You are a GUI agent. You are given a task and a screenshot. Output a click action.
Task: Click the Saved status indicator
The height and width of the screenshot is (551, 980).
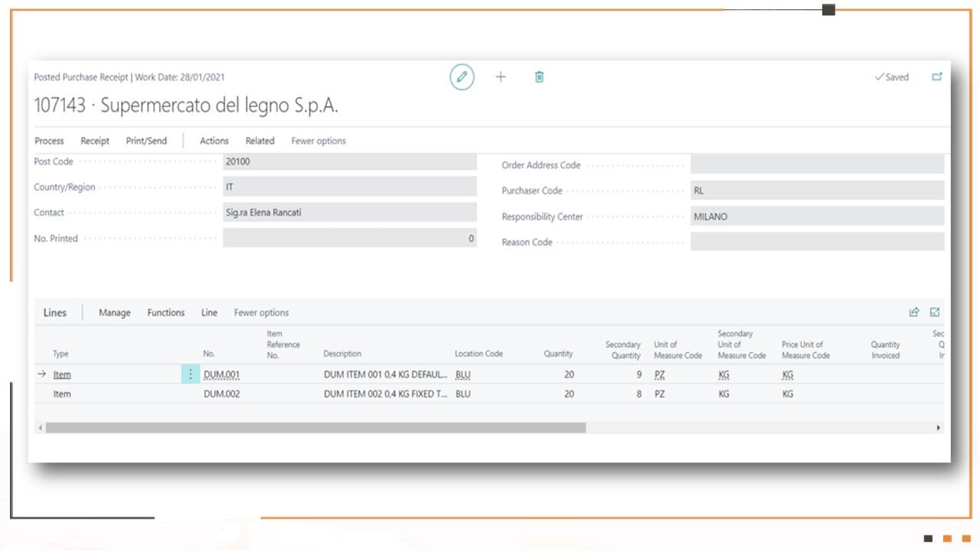pyautogui.click(x=892, y=77)
